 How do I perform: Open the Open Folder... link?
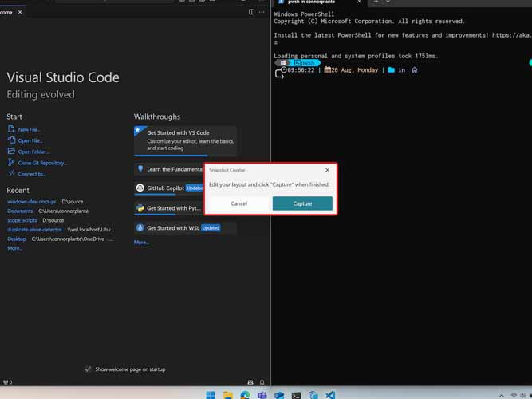[x=34, y=152]
